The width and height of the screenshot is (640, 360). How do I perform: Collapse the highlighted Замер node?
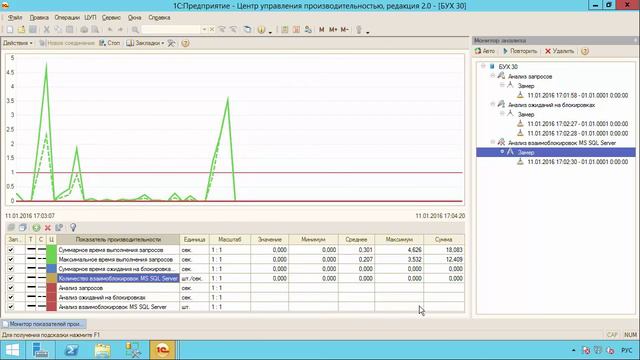[502, 151]
